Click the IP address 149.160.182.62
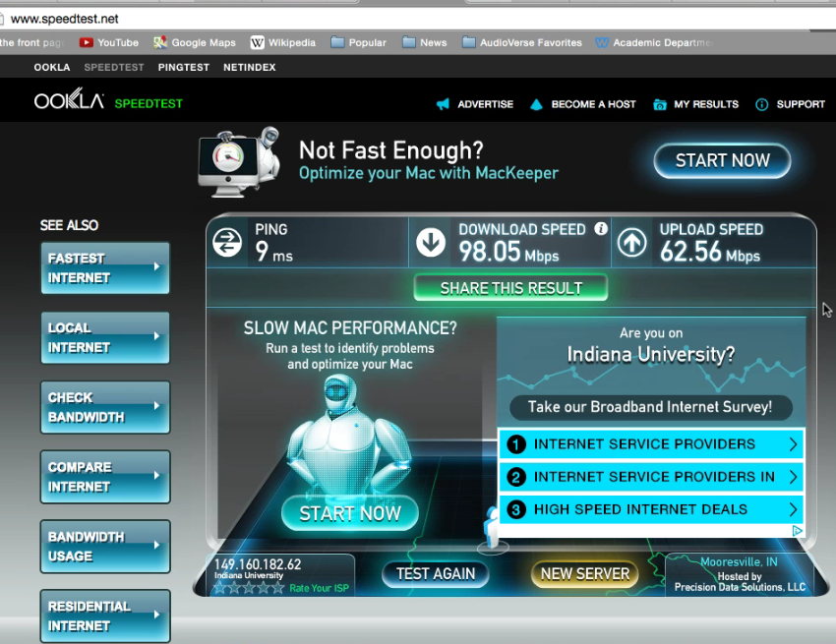The height and width of the screenshot is (644, 836). pos(258,564)
